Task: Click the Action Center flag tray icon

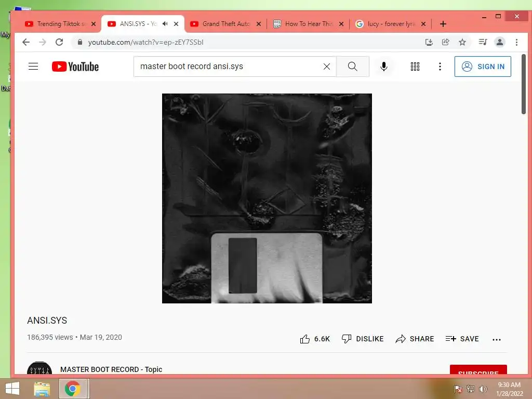Action: (x=458, y=389)
